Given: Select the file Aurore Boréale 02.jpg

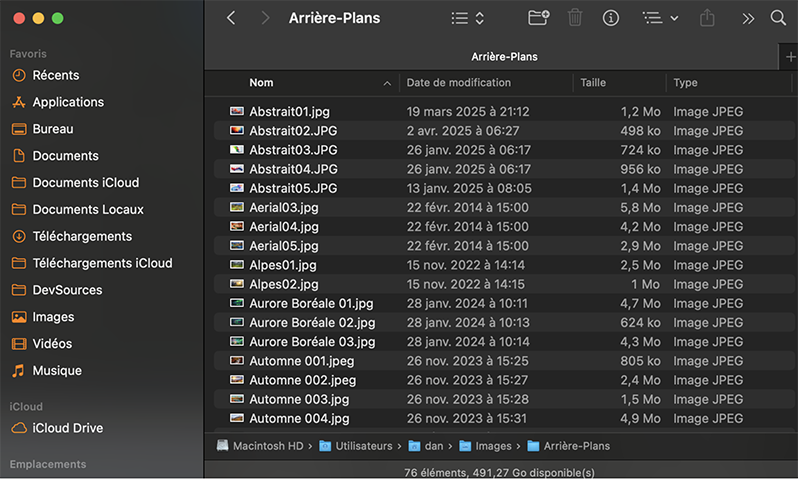Looking at the screenshot, I should click(x=312, y=323).
